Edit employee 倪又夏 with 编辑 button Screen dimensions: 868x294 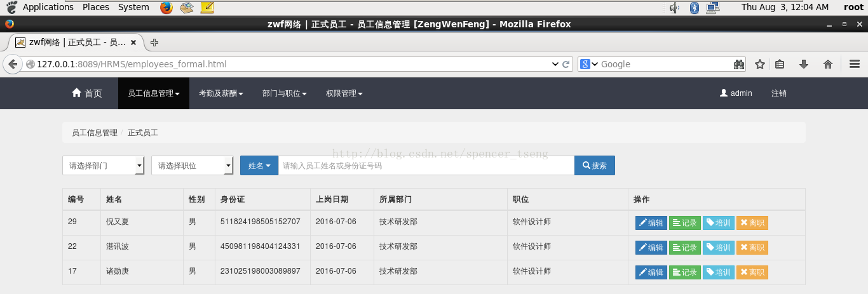coord(651,223)
